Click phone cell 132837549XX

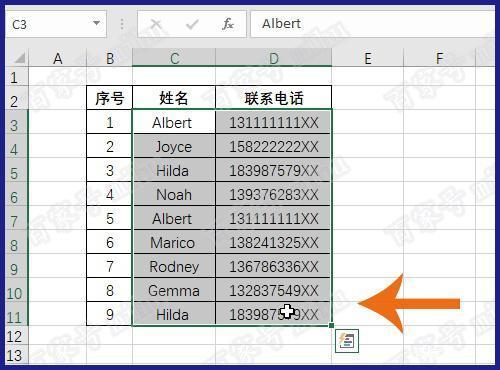[x=274, y=290]
